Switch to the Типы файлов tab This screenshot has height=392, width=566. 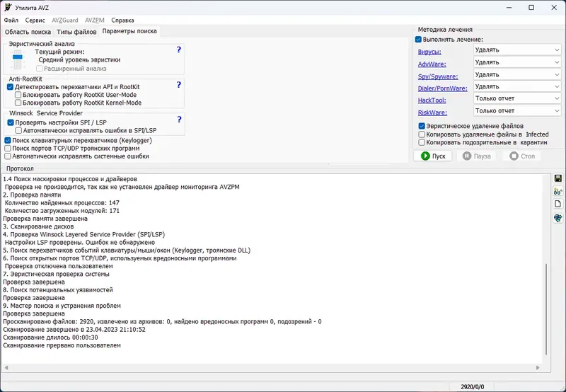[x=76, y=32]
